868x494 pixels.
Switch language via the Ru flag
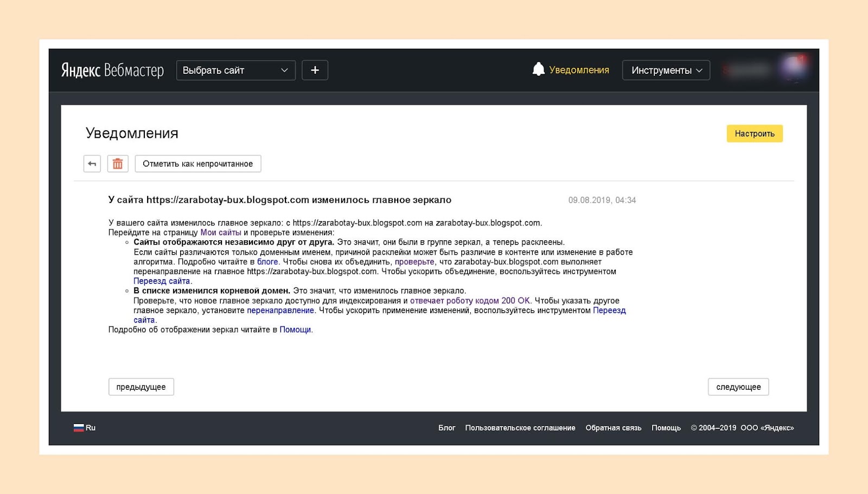point(85,428)
